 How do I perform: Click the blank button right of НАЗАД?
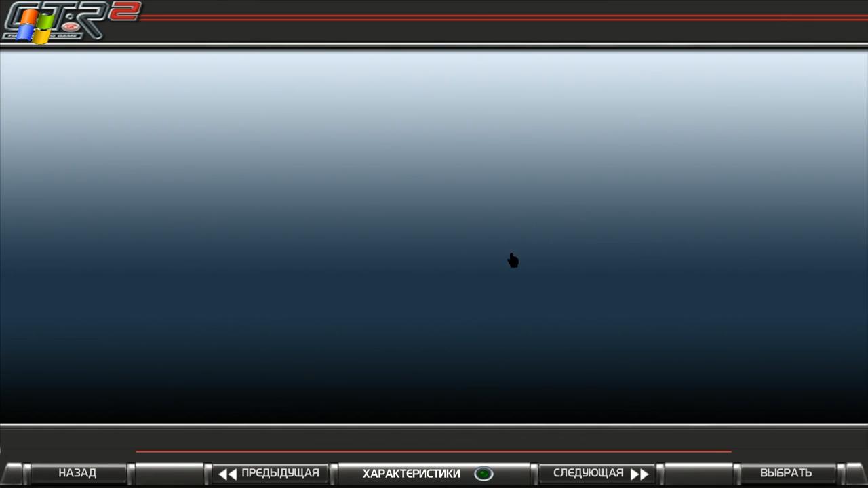click(x=170, y=473)
